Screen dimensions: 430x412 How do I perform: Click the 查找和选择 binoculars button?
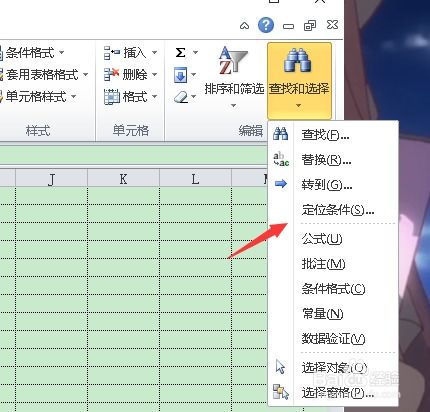299,81
